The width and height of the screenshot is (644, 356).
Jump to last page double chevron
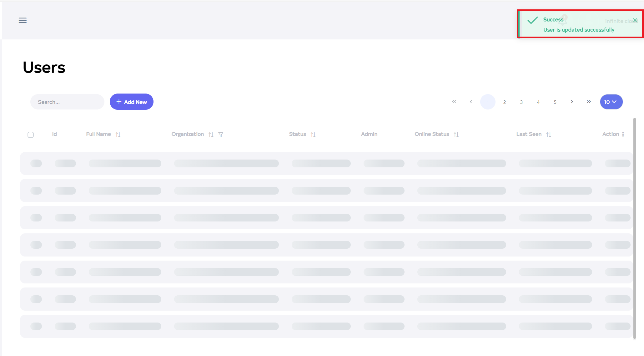(x=589, y=102)
